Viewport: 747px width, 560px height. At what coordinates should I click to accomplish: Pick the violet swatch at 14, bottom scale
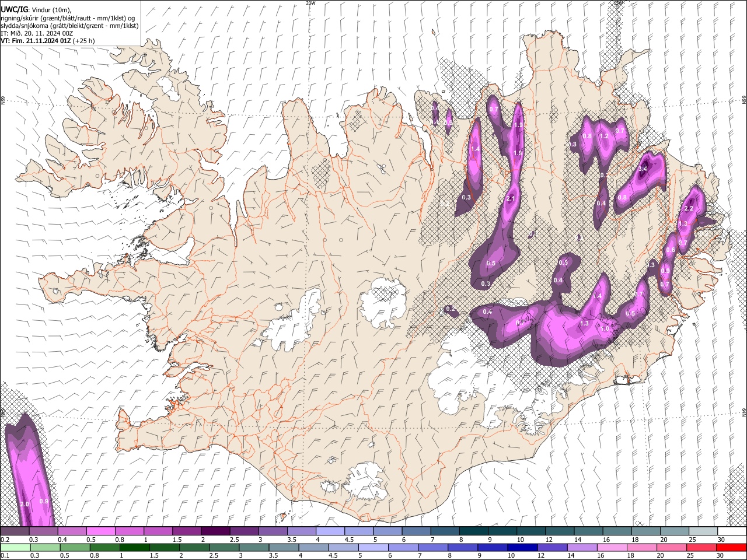[582, 547]
